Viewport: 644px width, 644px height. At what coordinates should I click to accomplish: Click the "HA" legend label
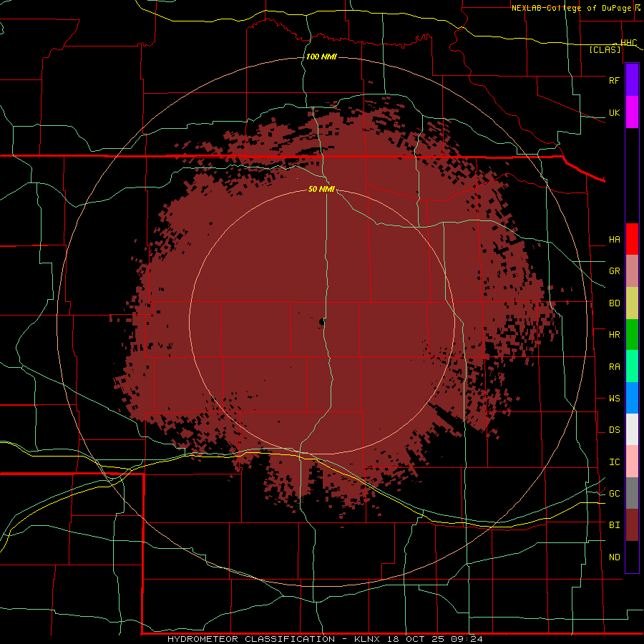[614, 240]
